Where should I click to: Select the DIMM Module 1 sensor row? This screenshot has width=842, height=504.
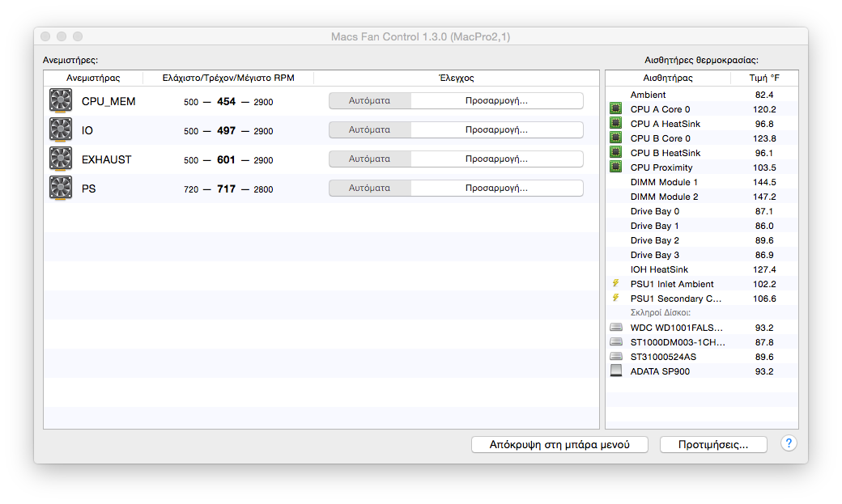(702, 182)
